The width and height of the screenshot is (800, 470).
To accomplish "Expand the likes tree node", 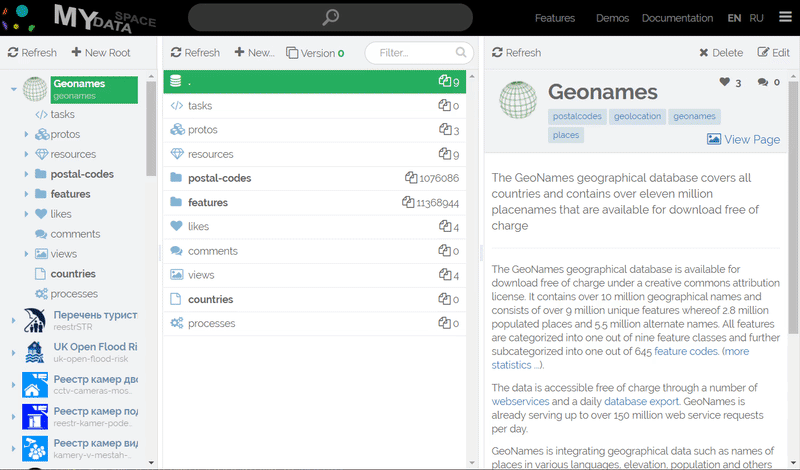I will [26, 214].
